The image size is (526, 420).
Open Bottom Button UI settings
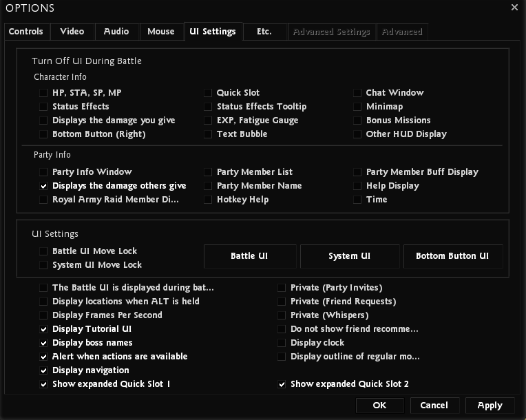pyautogui.click(x=452, y=256)
